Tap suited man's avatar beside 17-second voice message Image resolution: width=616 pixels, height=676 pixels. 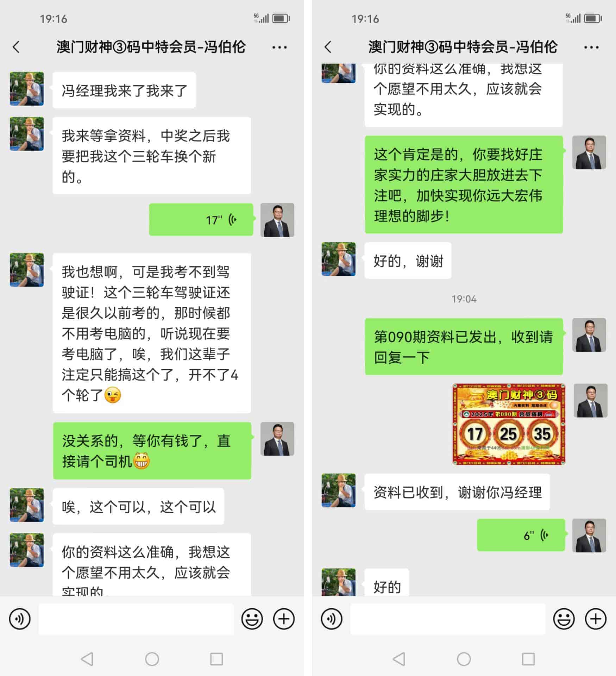tap(277, 220)
